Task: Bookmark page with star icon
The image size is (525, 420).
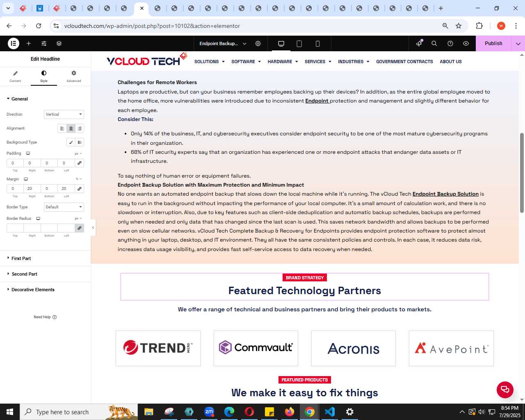Action: (459, 26)
